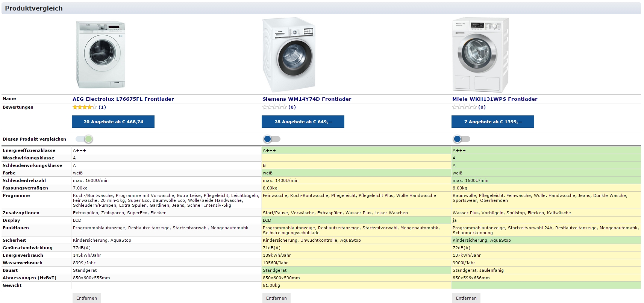Toggle compare switch for AEG Electrolux L76675FL

point(84,139)
